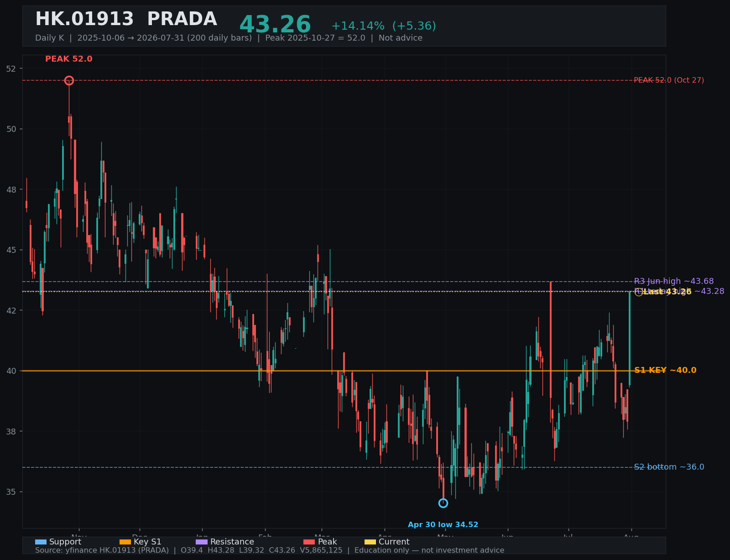Click the 'Current' legend label

point(394,542)
